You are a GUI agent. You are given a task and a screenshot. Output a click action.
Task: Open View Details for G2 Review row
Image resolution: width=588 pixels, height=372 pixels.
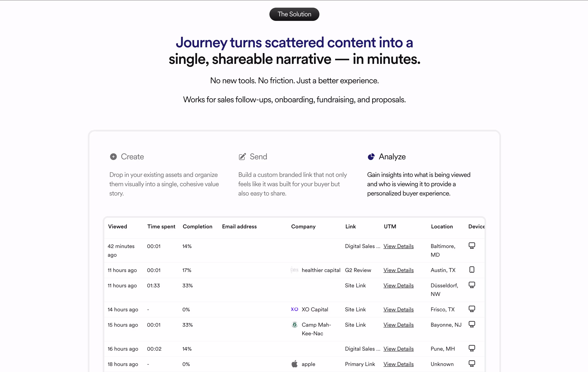coord(398,270)
